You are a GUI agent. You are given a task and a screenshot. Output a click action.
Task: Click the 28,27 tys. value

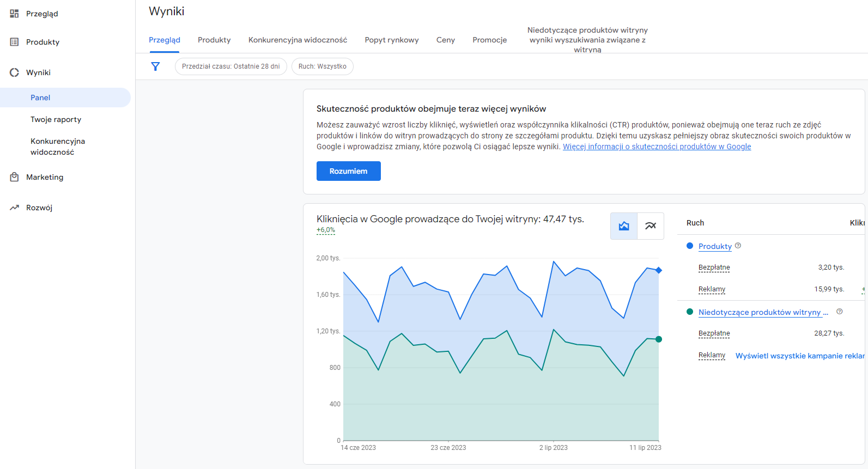coord(829,333)
